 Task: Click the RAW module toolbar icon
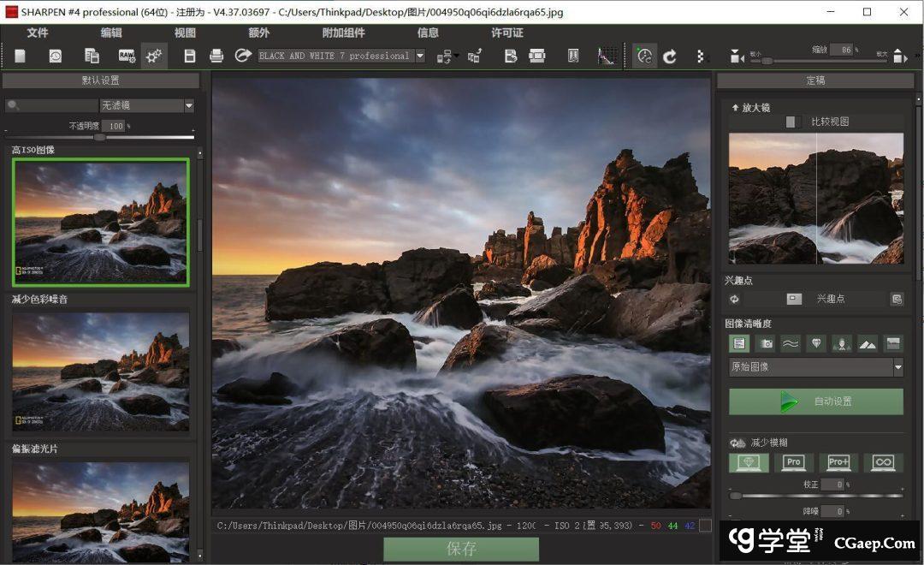point(127,56)
